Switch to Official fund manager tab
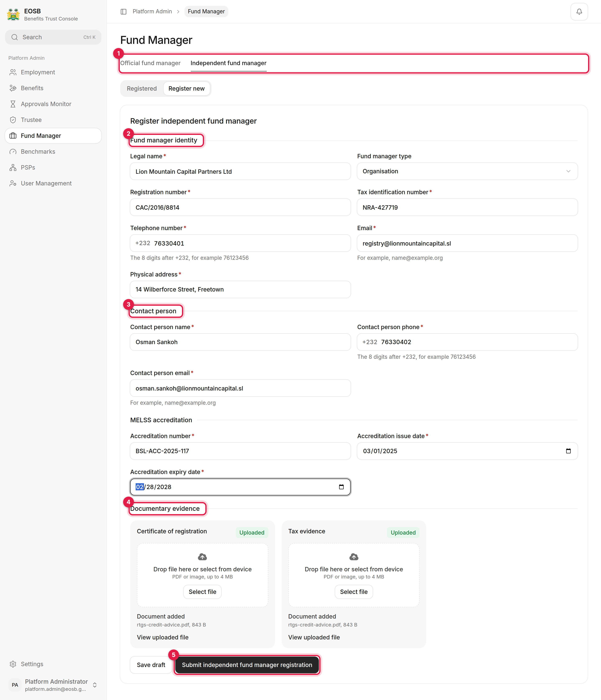This screenshot has height=700, width=601. click(x=150, y=63)
